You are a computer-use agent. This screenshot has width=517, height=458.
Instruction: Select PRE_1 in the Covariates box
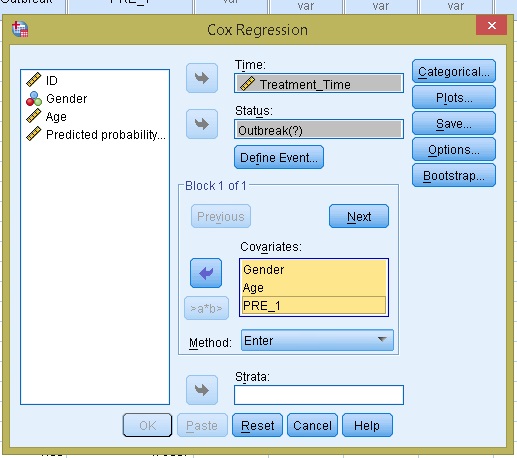point(314,305)
